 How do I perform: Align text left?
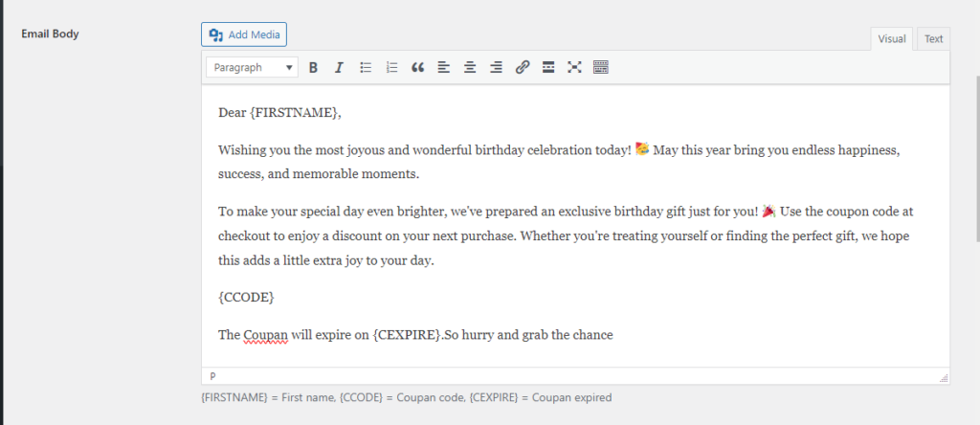[444, 68]
